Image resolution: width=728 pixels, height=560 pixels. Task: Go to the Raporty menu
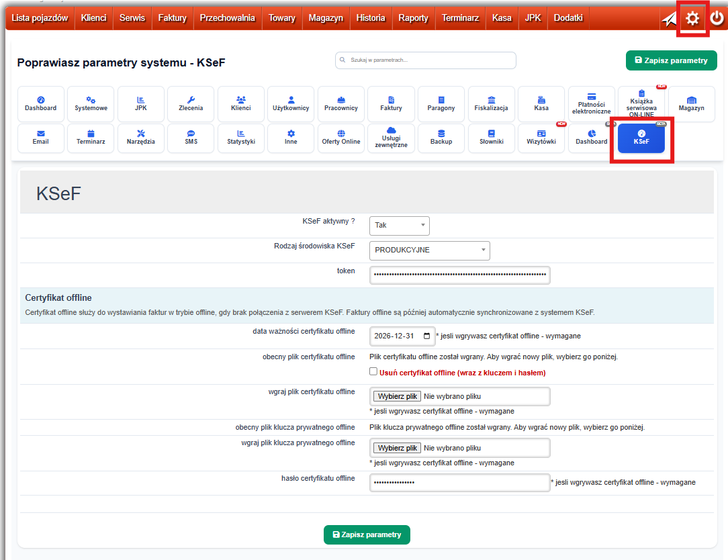[x=413, y=18]
